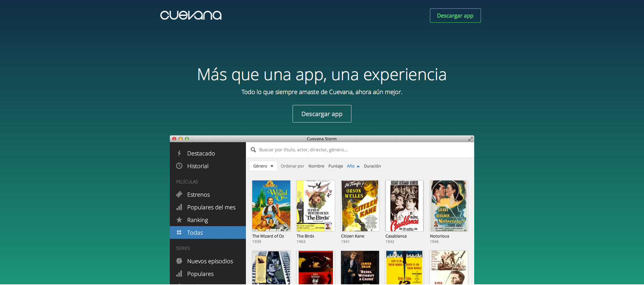Viewport: 644px width, 285px height.
Task: Click the green Descargar app button in header
Action: 455,16
